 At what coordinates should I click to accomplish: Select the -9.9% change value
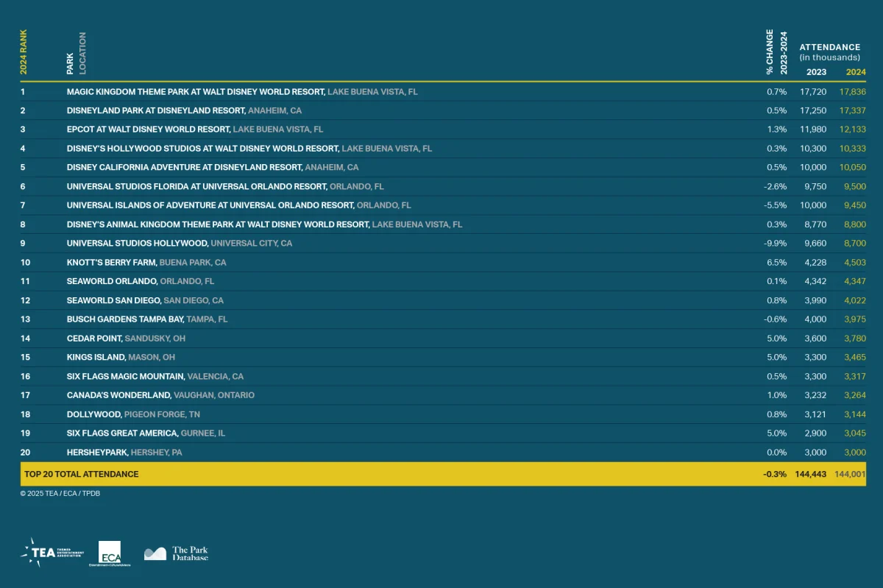775,244
